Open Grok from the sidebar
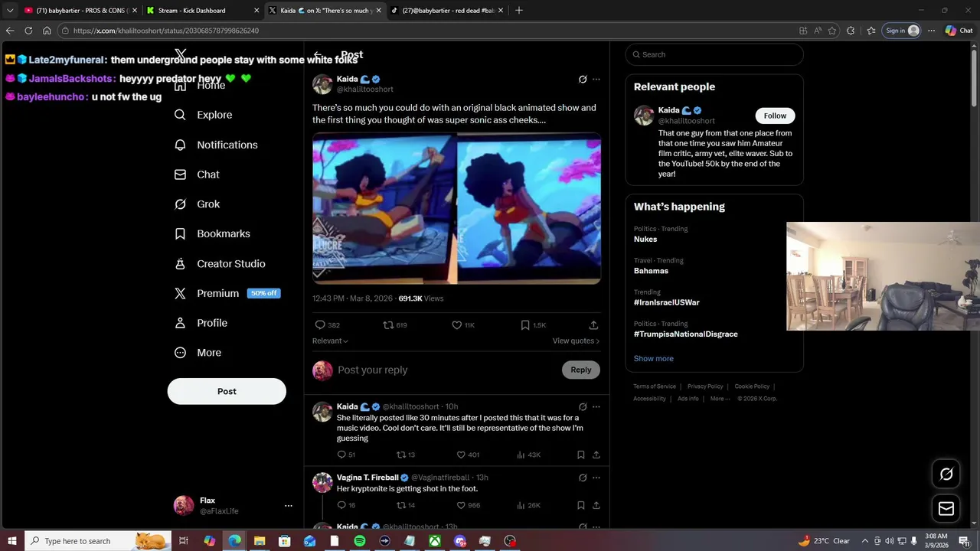This screenshot has height=551, width=980. tap(198, 204)
